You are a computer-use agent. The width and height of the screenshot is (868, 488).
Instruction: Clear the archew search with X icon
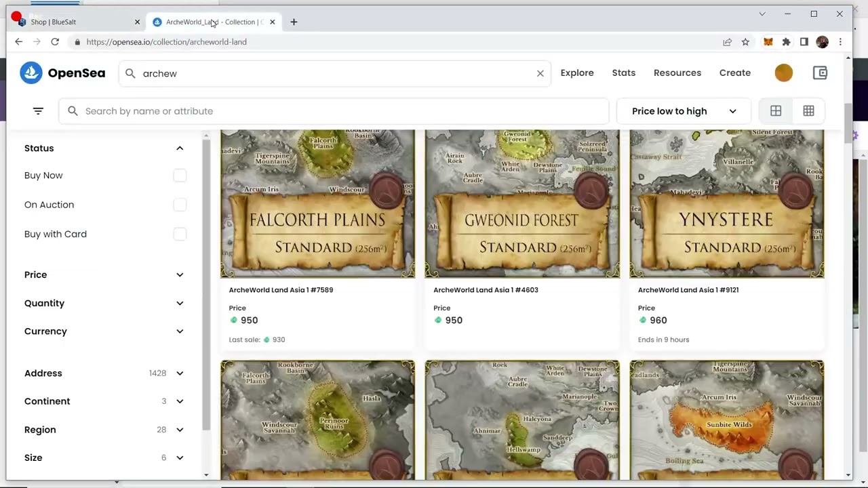pos(540,73)
